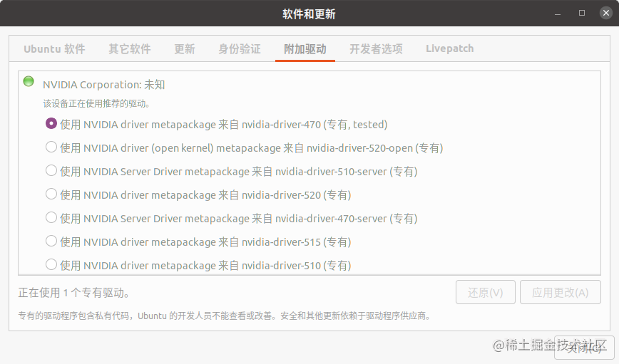This screenshot has height=364, width=619.
Task: Click the 还原(V) button
Action: 485,292
